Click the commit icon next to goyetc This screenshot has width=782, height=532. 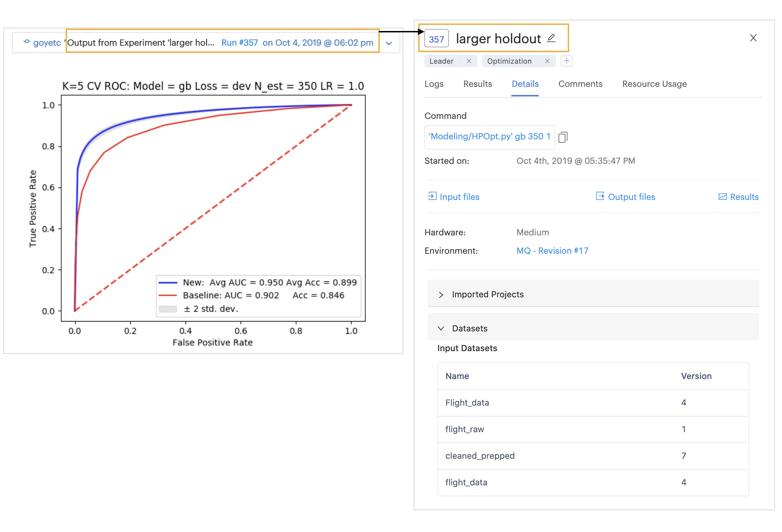(27, 42)
